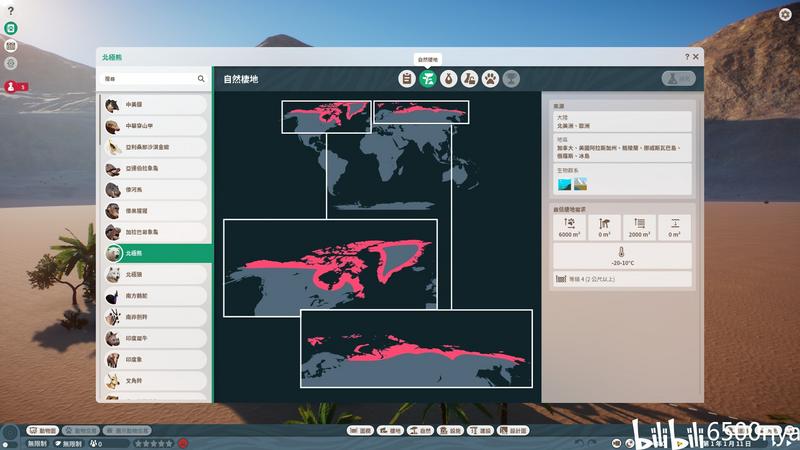800x450 pixels.
Task: Open the paw print animal tab
Action: point(490,79)
